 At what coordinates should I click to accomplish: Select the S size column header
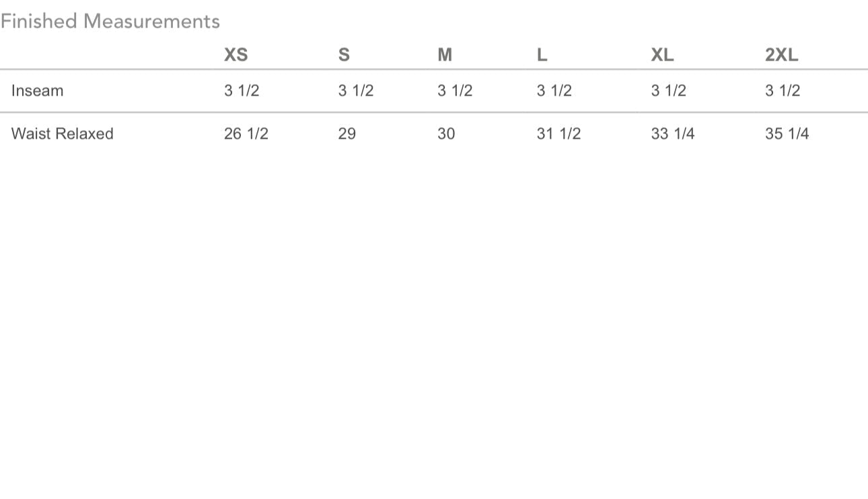tap(344, 55)
